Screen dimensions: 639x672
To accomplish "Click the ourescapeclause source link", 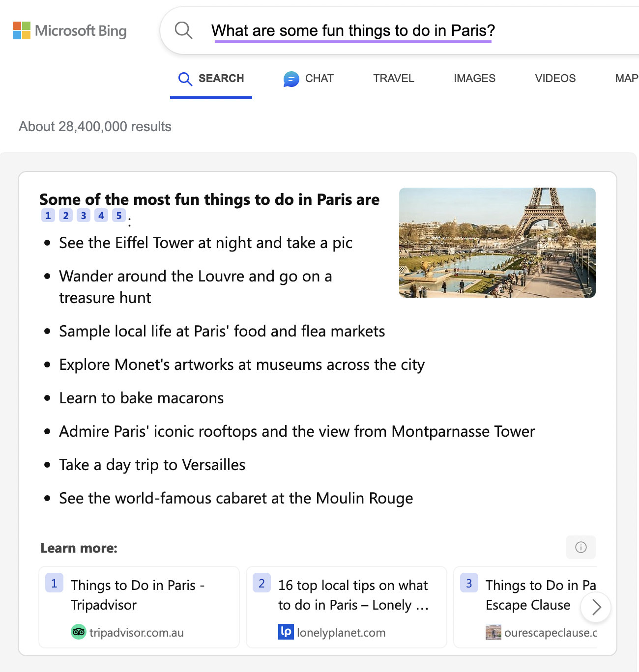I will (550, 632).
